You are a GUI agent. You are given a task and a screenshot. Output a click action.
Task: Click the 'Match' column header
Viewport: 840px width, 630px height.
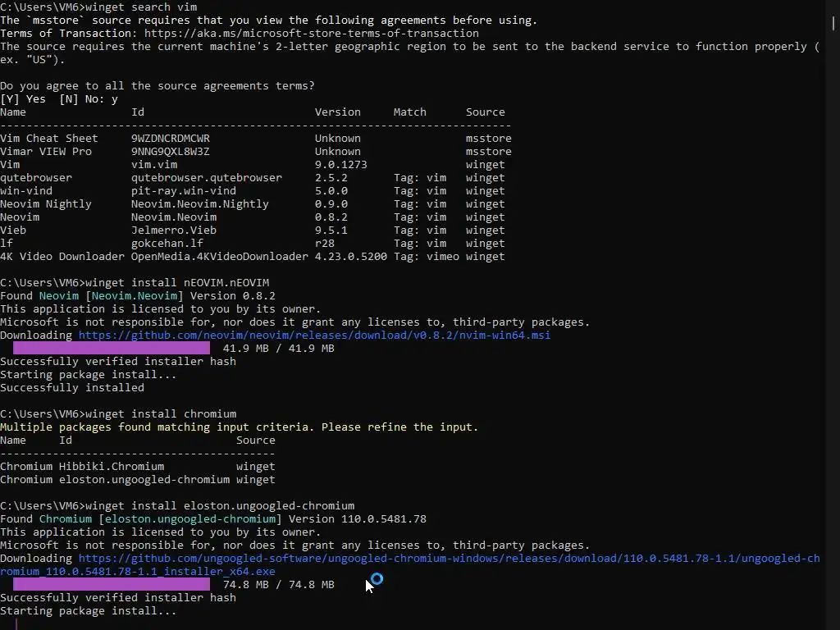(410, 112)
